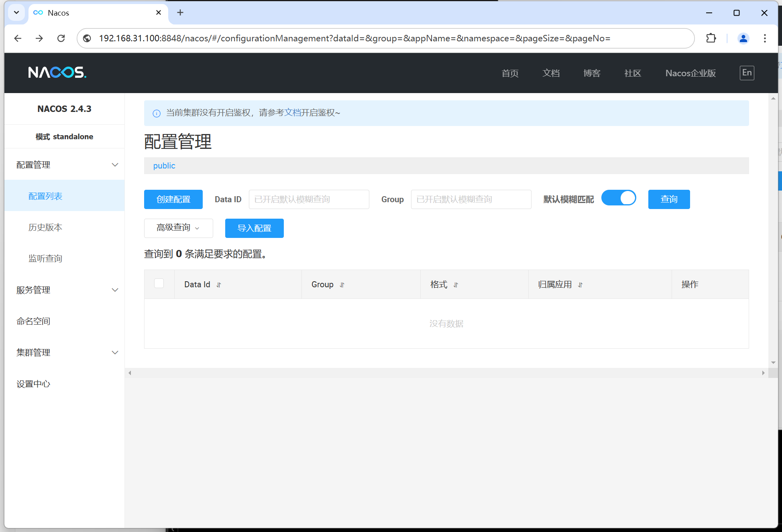782x532 pixels.
Task: Open the 高级查询 dropdown
Action: click(x=178, y=228)
